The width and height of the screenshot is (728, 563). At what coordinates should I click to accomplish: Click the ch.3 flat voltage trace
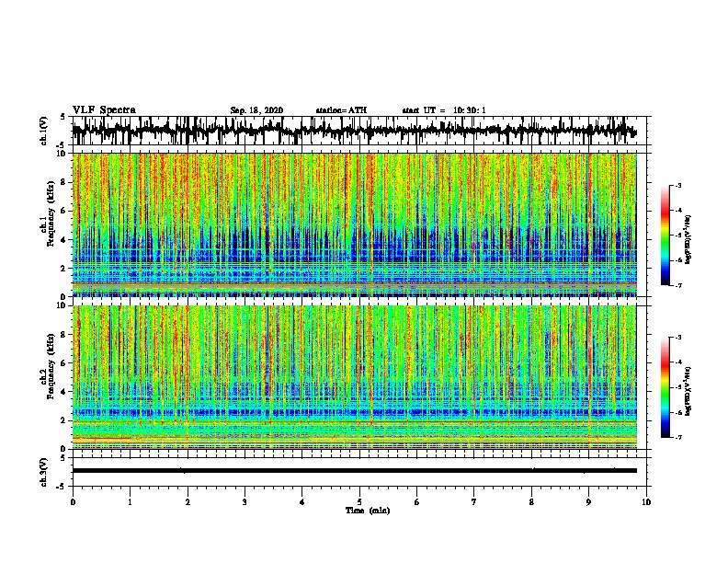click(354, 471)
